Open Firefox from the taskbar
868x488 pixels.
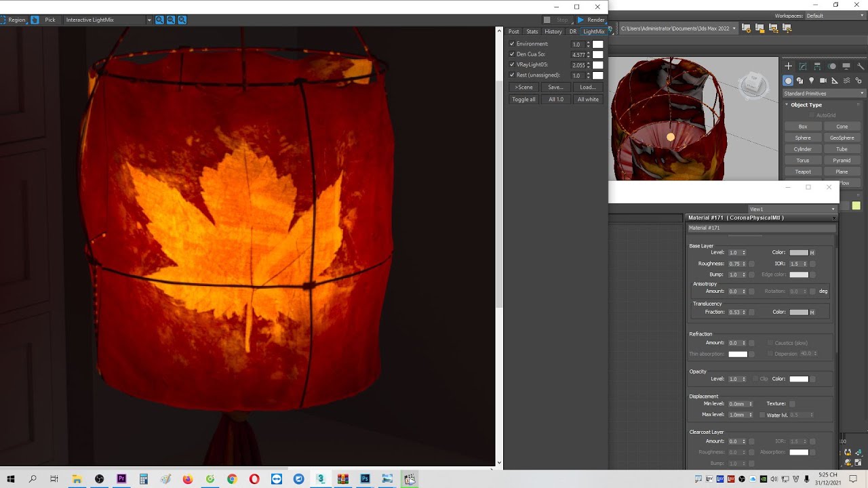coord(188,479)
